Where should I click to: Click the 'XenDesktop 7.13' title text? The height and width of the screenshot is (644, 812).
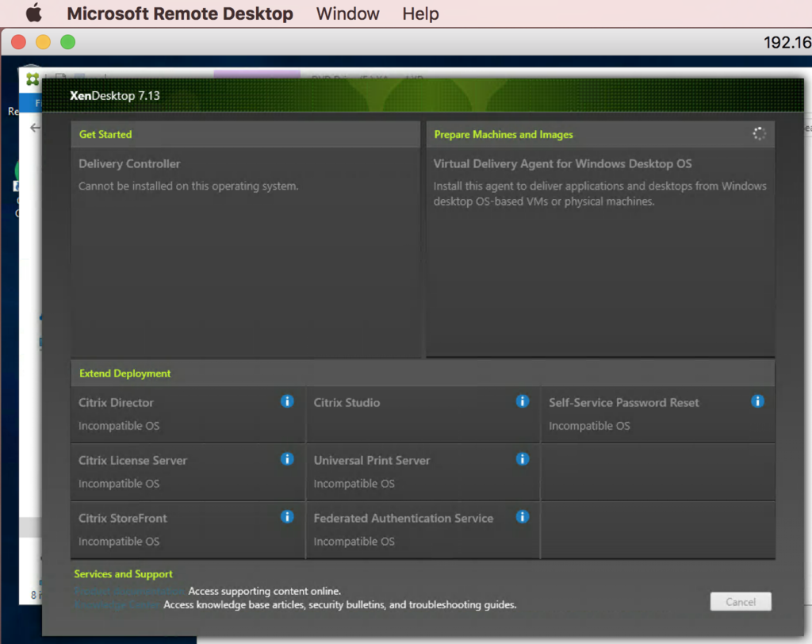(115, 96)
